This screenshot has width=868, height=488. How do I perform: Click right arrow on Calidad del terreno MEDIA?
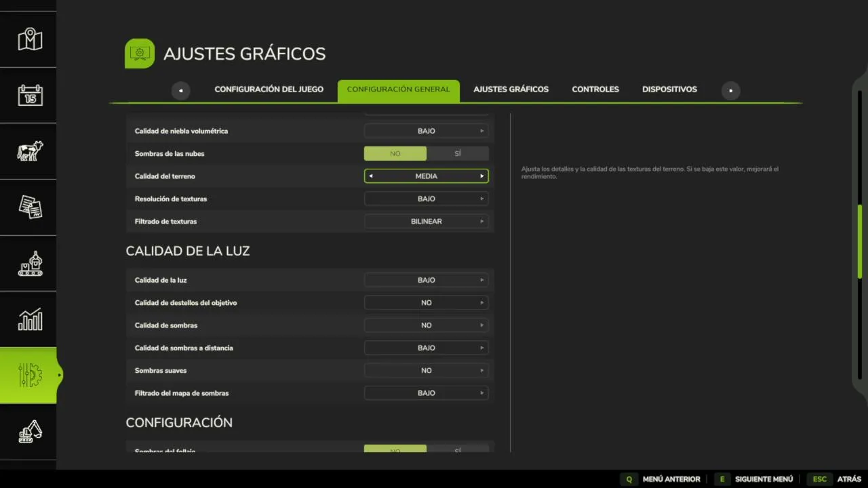[x=482, y=176]
